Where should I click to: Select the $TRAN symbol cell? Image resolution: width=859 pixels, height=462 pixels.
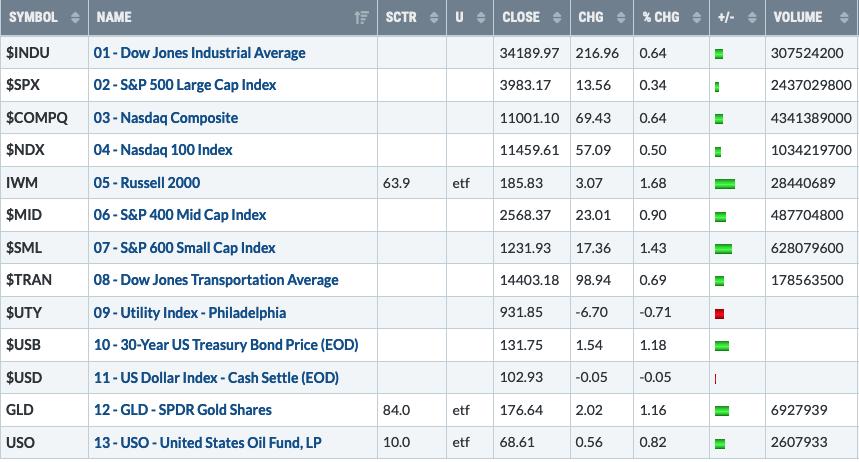(44, 280)
